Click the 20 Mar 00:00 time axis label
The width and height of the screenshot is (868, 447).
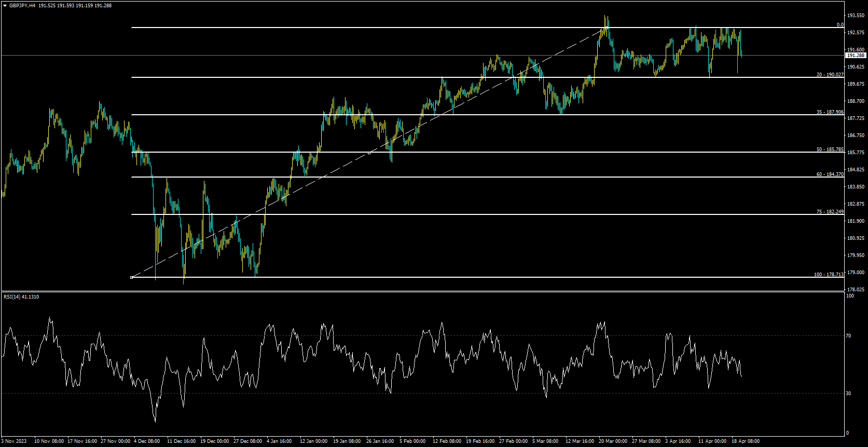(x=613, y=441)
